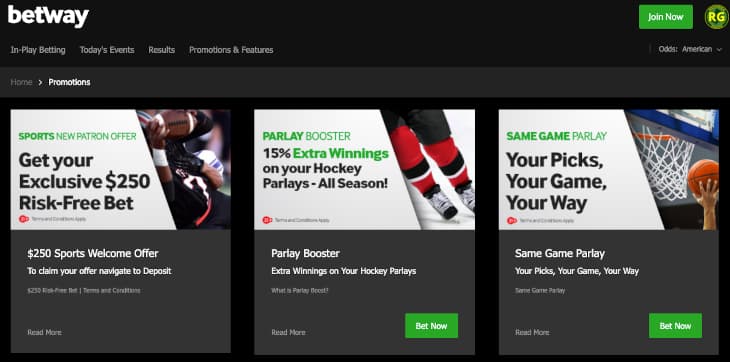Read More on $250 Sports Welcome Offer
The image size is (730, 362).
pyautogui.click(x=44, y=332)
